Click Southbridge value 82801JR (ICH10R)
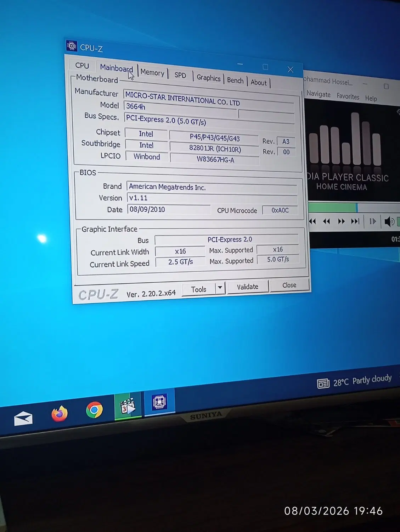400x532 pixels. [215, 149]
